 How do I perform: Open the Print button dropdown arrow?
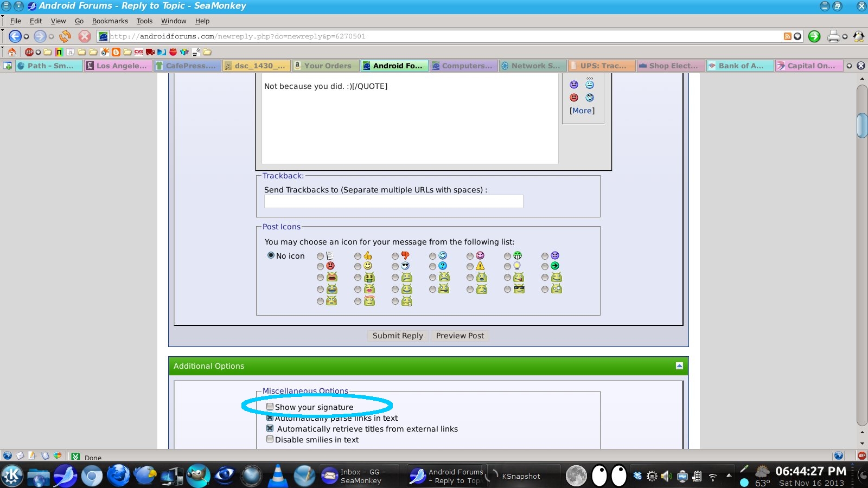pos(845,37)
